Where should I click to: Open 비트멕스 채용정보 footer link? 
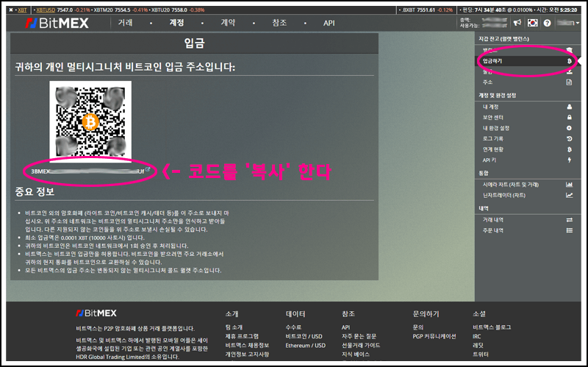(247, 345)
